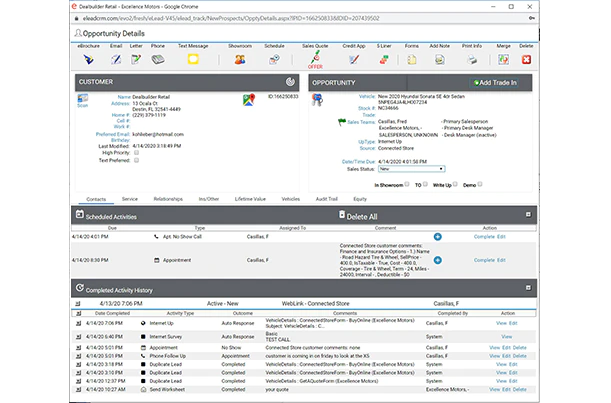Send a Text Message
This screenshot has width=611, height=403.
pos(193,59)
